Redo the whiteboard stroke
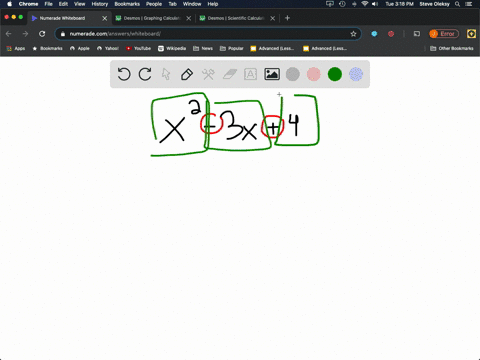 click(145, 74)
